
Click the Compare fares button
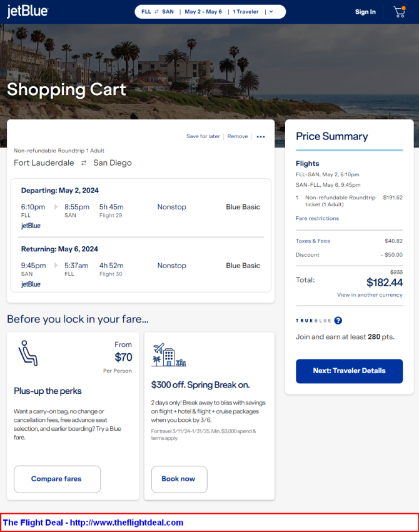coord(57,479)
